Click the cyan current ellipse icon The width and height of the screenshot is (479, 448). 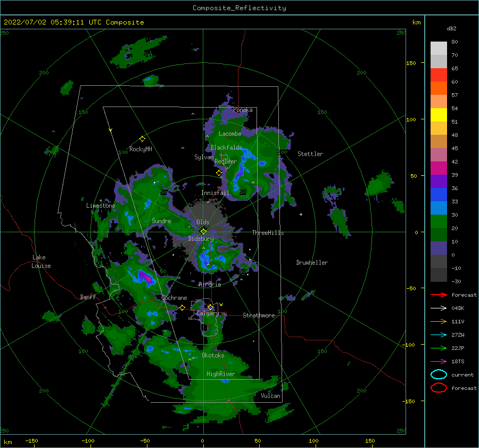439,374
